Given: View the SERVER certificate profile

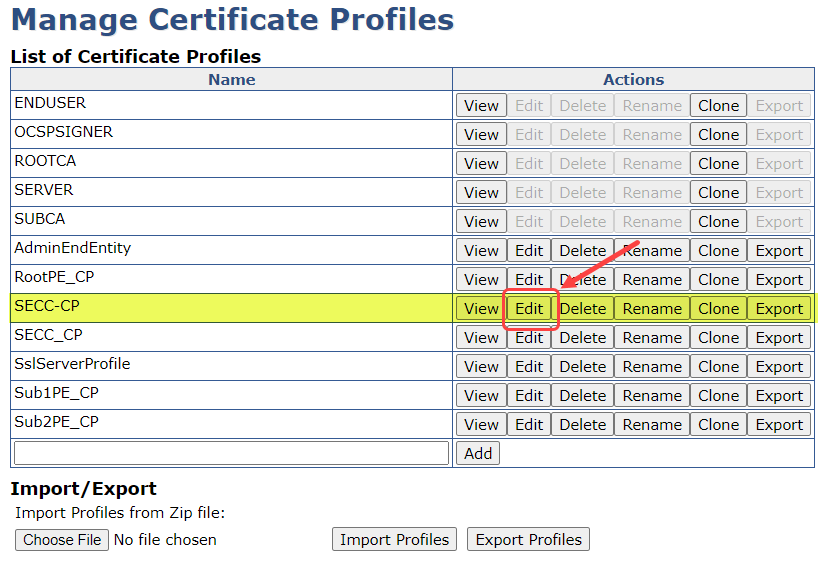Looking at the screenshot, I should 481,192.
